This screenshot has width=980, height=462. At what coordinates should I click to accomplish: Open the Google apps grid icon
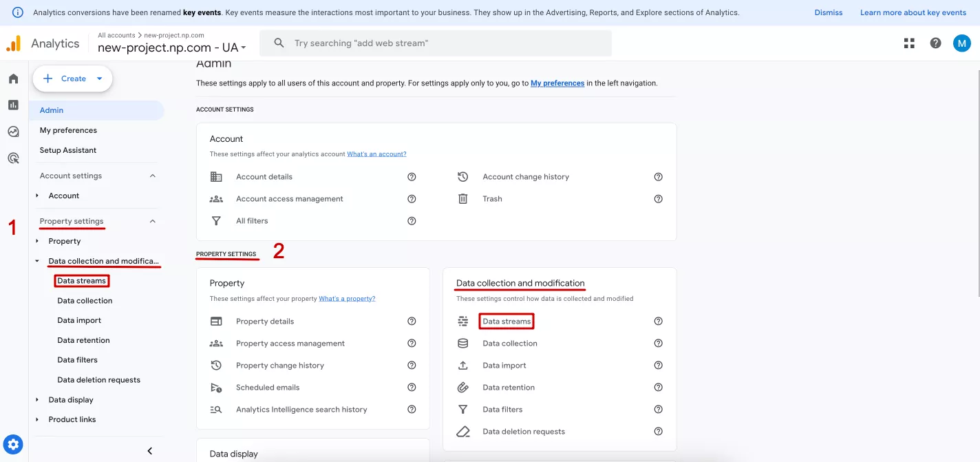pos(909,43)
